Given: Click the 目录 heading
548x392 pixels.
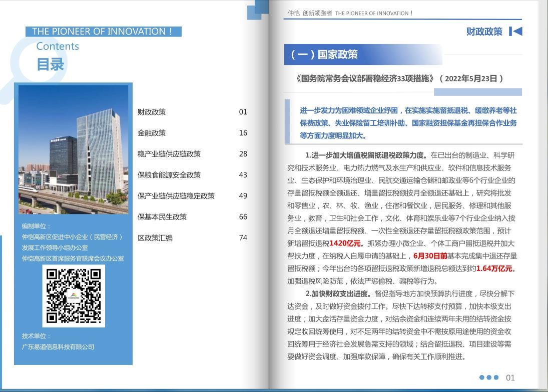Looking at the screenshot, I should coord(51,64).
